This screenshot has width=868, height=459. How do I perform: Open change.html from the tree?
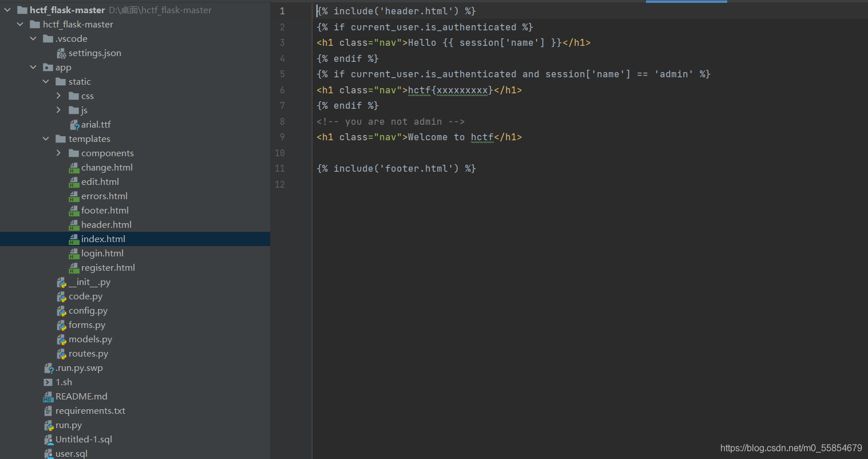tap(107, 167)
